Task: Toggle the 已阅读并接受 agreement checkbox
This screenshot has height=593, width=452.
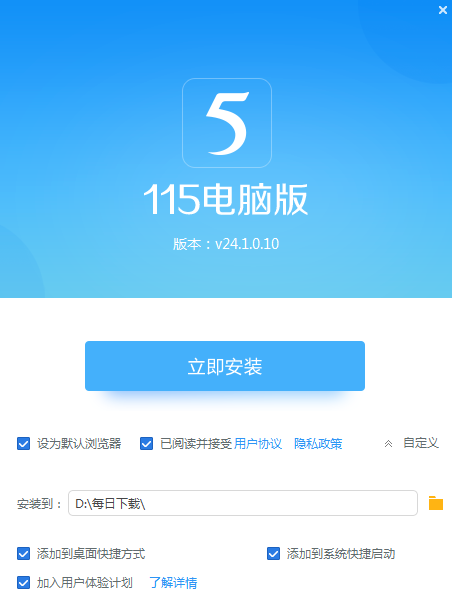Action: point(146,444)
